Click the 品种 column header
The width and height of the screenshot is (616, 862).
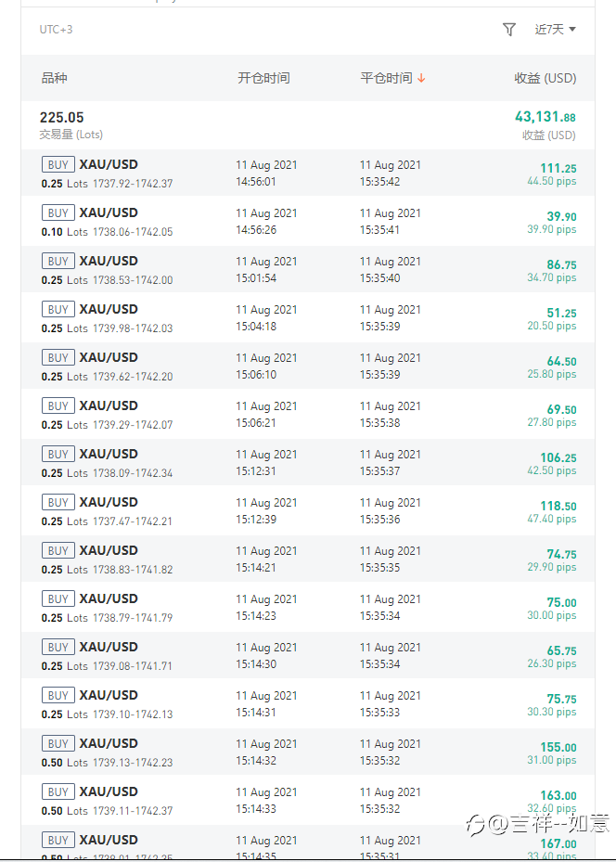[55, 78]
